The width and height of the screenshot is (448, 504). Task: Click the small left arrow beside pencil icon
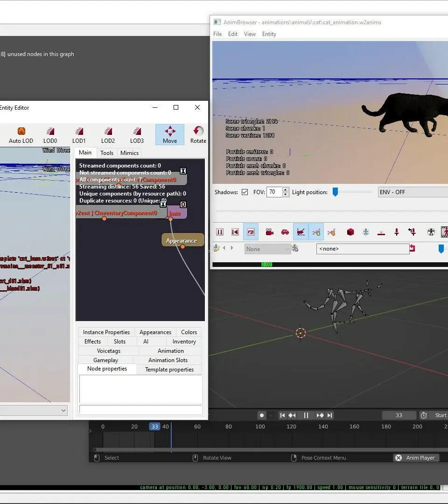click(x=224, y=248)
